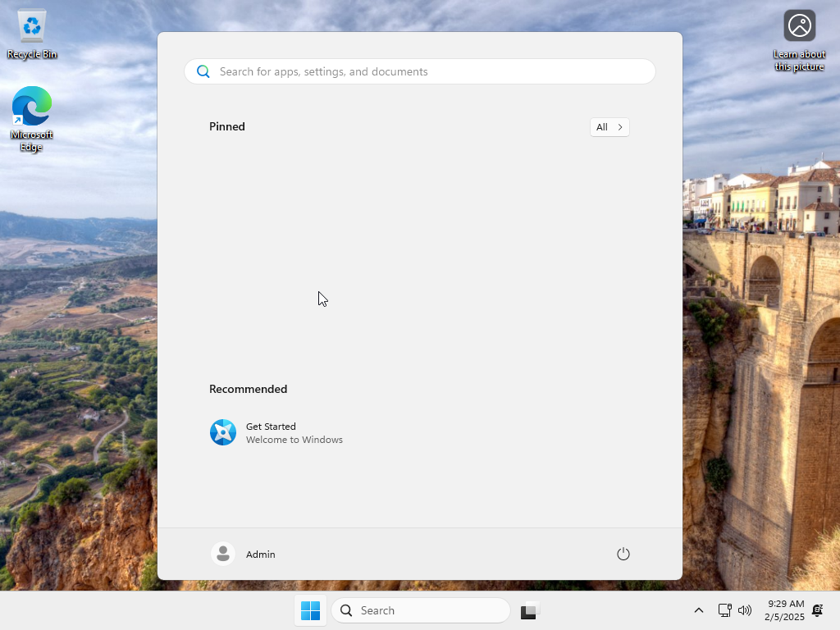Viewport: 840px width, 630px height.
Task: Focus the Start menu search field
Action: pos(419,71)
